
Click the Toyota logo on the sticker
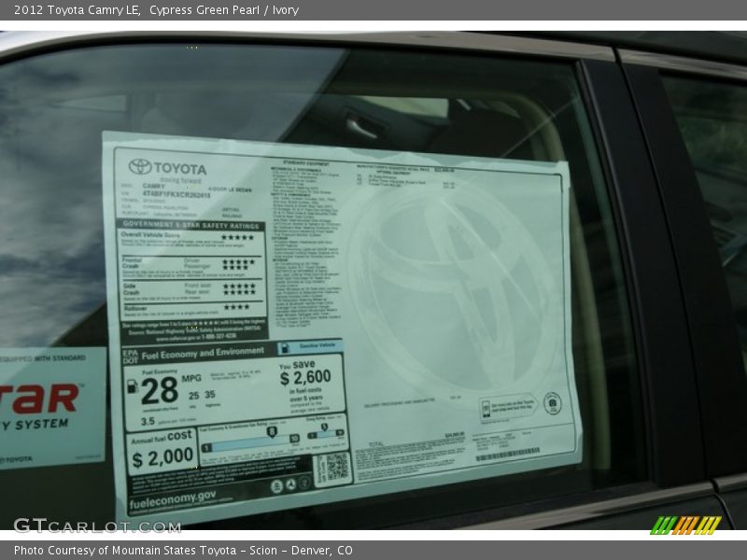coord(140,167)
